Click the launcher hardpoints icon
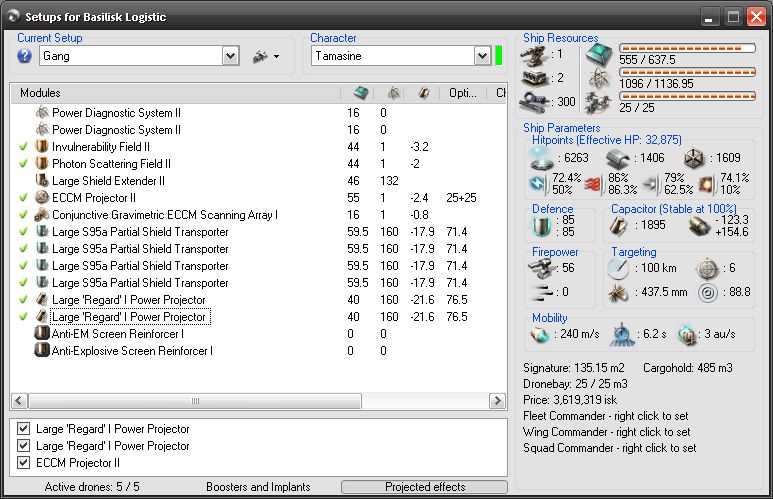This screenshot has height=499, width=773. click(x=534, y=78)
